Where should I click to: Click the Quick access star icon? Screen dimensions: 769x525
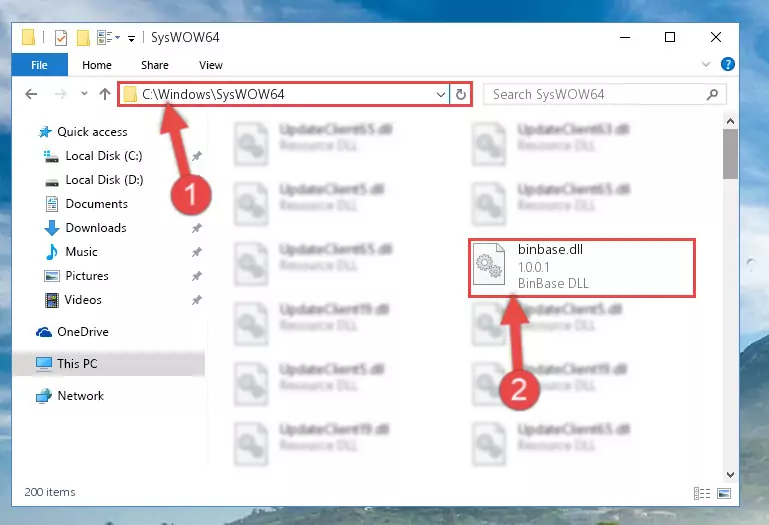[45, 132]
